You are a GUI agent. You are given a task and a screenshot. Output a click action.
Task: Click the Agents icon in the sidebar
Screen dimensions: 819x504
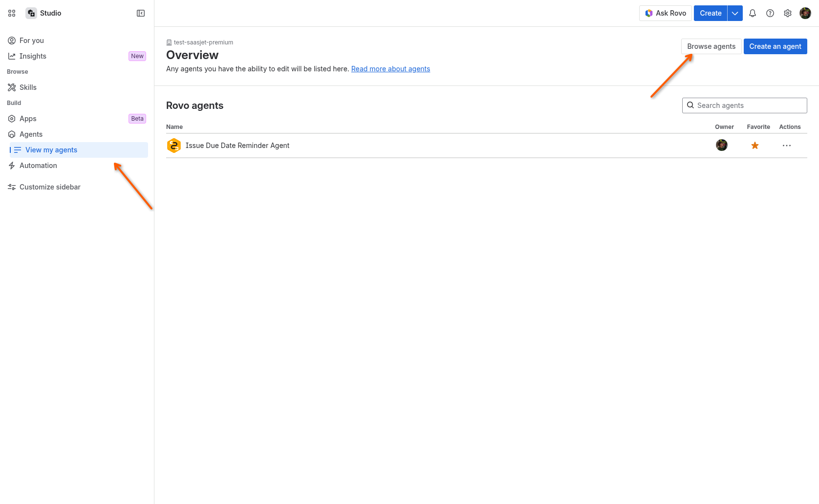12,134
